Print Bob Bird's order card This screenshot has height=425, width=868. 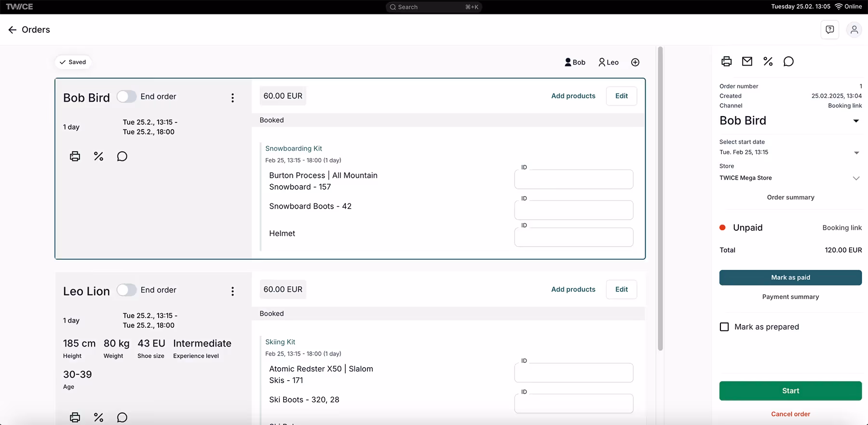coord(75,156)
